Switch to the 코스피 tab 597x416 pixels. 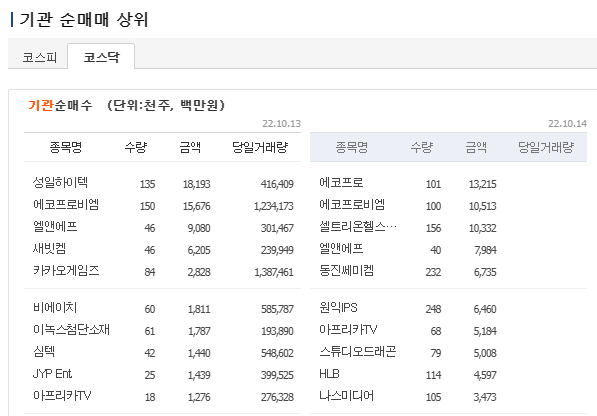(40, 57)
